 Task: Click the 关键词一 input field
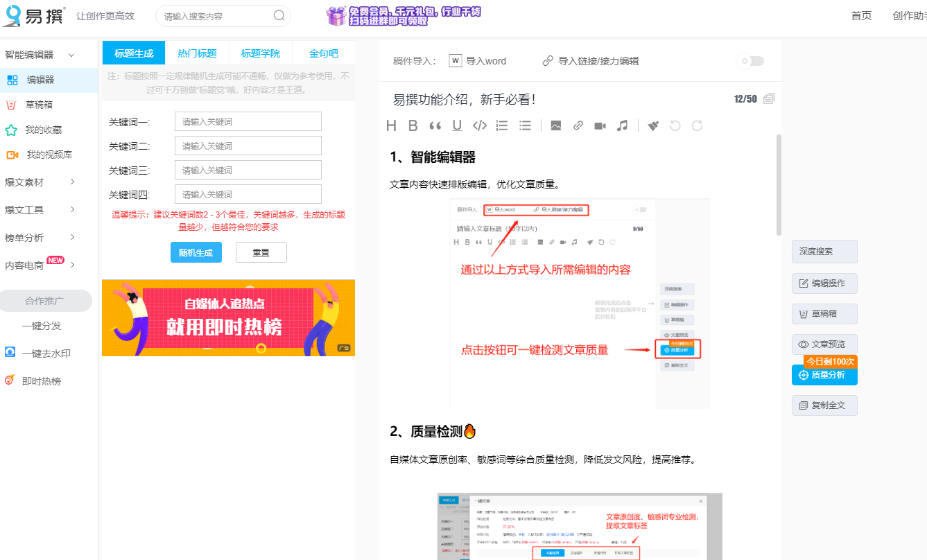click(248, 121)
